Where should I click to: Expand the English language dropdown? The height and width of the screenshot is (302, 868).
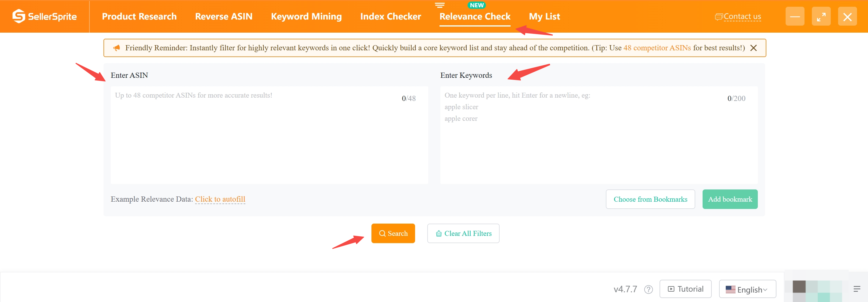click(x=747, y=289)
